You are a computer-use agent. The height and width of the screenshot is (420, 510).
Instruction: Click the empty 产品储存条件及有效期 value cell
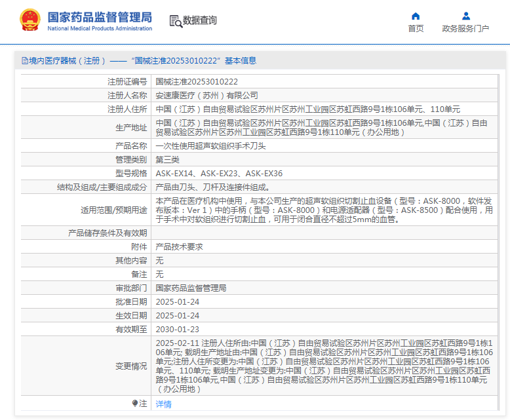[324, 233]
